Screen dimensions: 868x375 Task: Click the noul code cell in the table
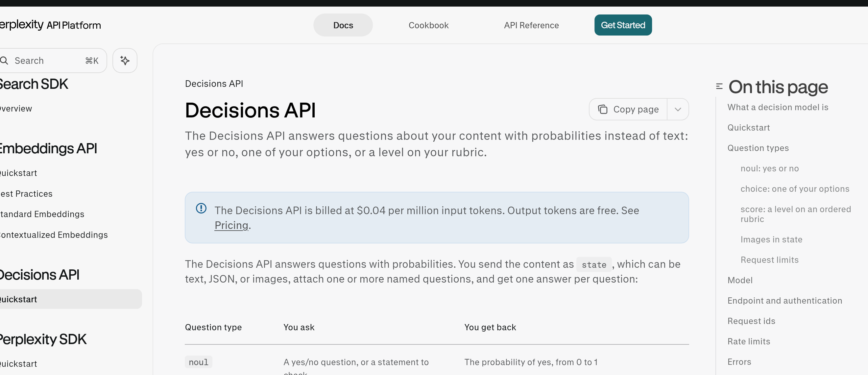point(199,362)
